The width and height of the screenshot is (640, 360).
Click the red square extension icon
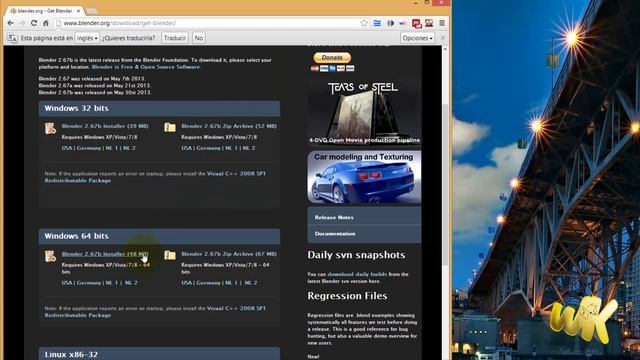coord(416,24)
